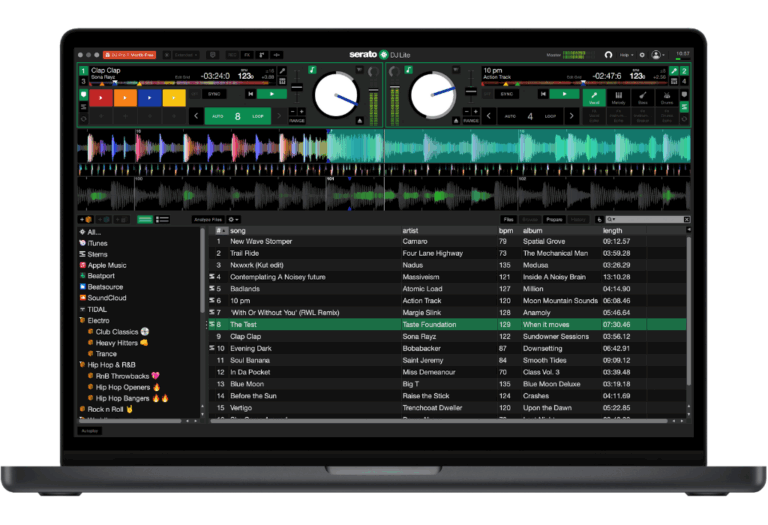The width and height of the screenshot is (768, 525).
Task: Halve loop size with left deck arrow
Action: point(196,116)
